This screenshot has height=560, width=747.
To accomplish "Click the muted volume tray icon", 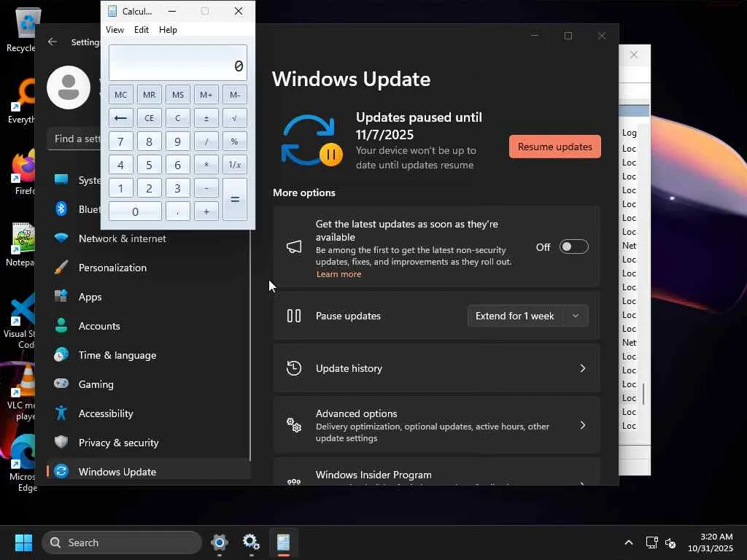I will coord(671,542).
